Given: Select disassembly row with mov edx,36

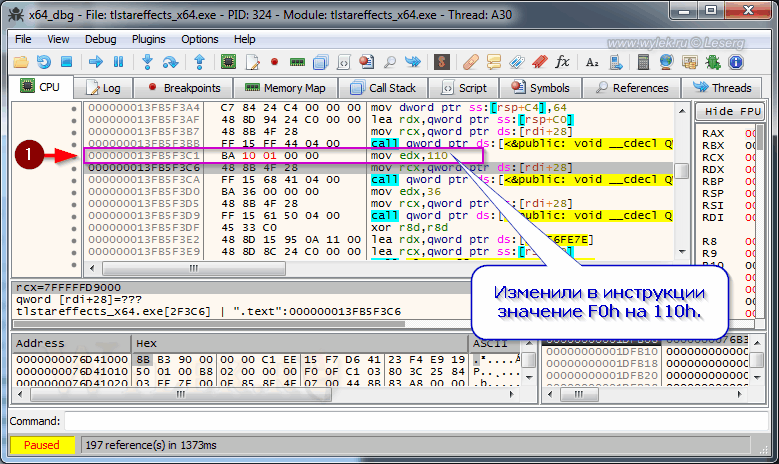Looking at the screenshot, I should point(380,192).
